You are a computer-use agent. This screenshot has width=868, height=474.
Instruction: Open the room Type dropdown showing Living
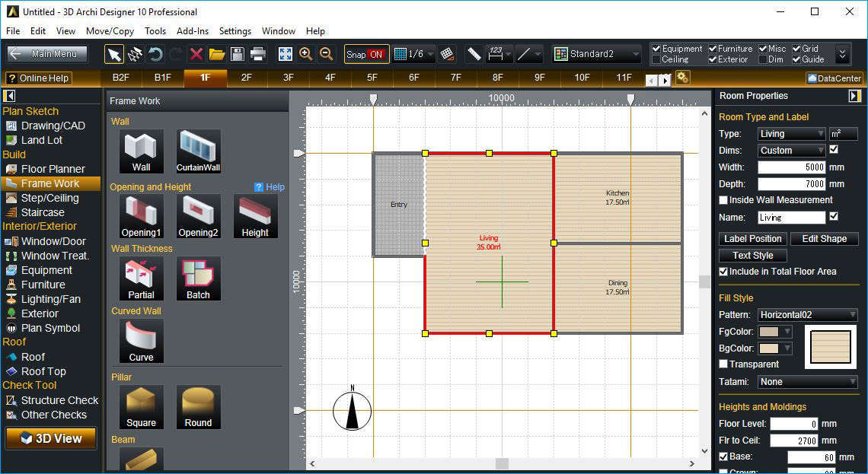pos(791,134)
